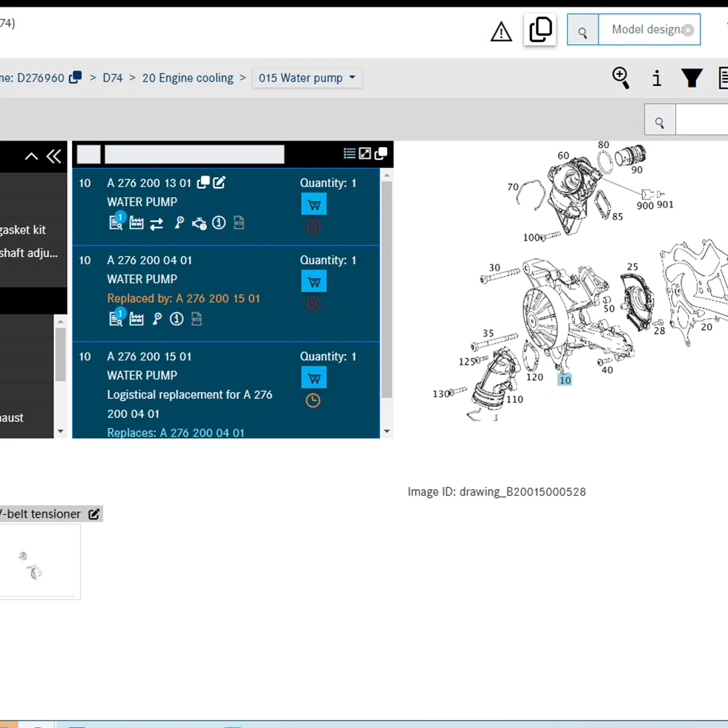Click the parts list scroll down arrow
This screenshot has height=728, width=728.
click(x=387, y=431)
